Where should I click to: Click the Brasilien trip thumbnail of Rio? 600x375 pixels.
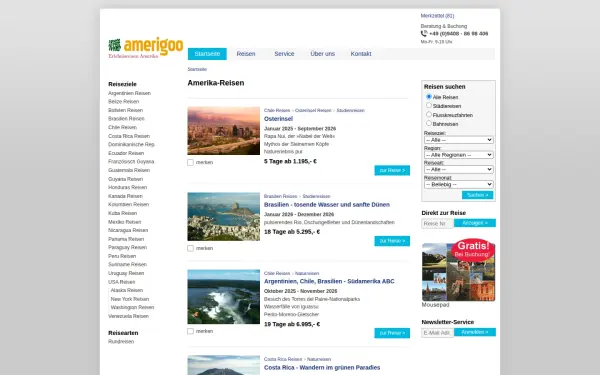click(223, 217)
